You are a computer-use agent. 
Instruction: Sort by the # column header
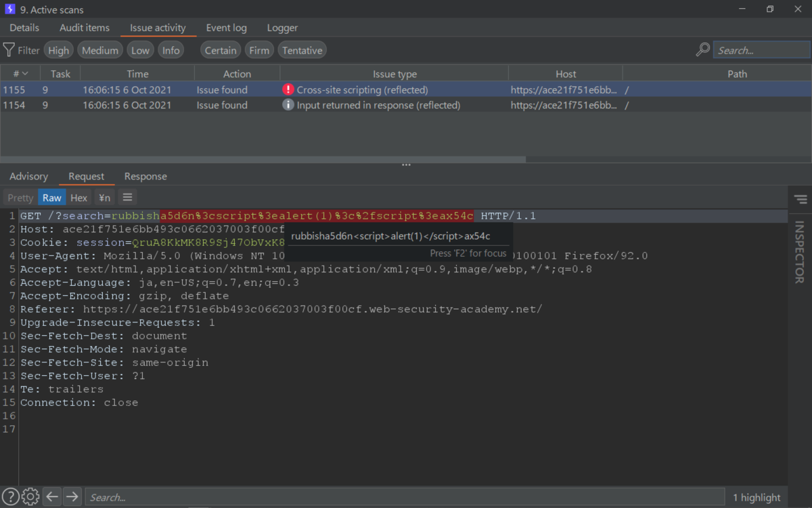[20, 74]
